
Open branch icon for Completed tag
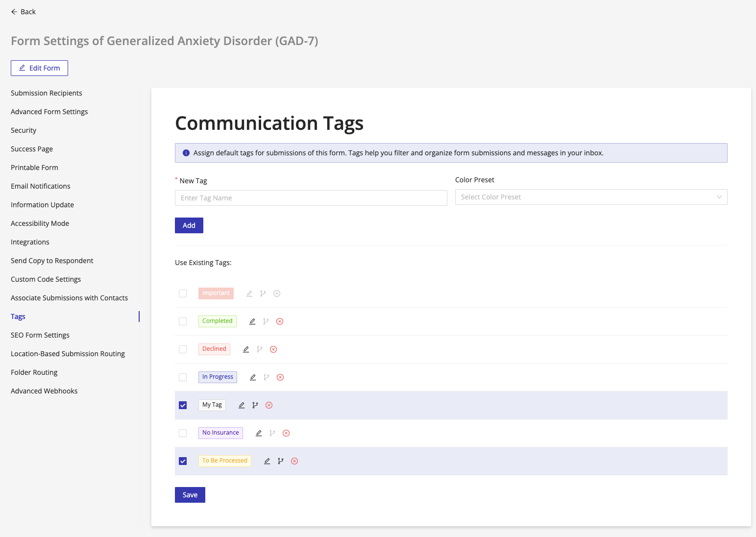(x=266, y=321)
